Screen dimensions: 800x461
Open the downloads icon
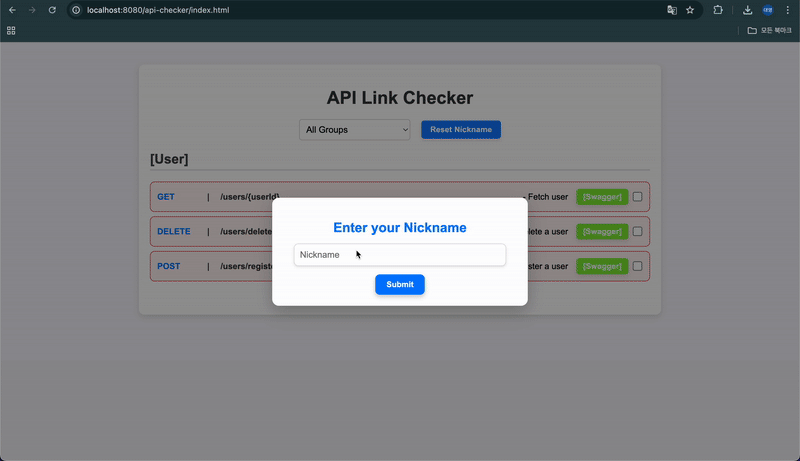point(747,10)
